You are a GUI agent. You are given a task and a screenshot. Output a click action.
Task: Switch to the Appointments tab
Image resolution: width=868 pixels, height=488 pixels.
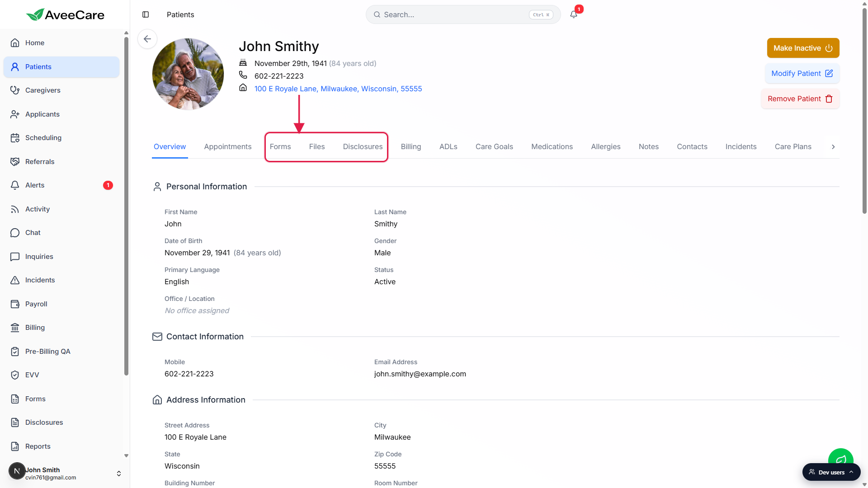point(228,147)
